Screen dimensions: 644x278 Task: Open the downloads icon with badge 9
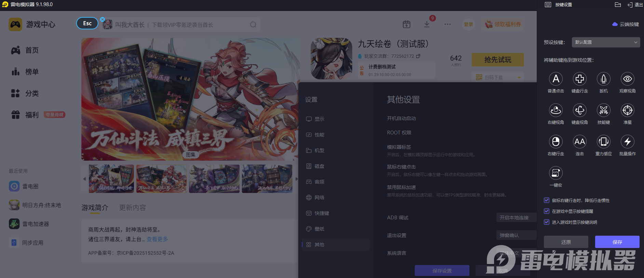pos(427,24)
